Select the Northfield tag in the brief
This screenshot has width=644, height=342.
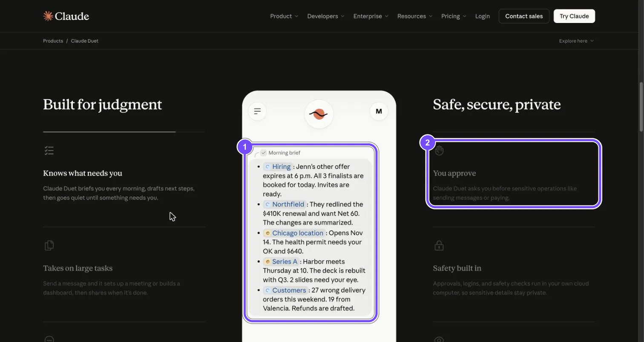285,204
